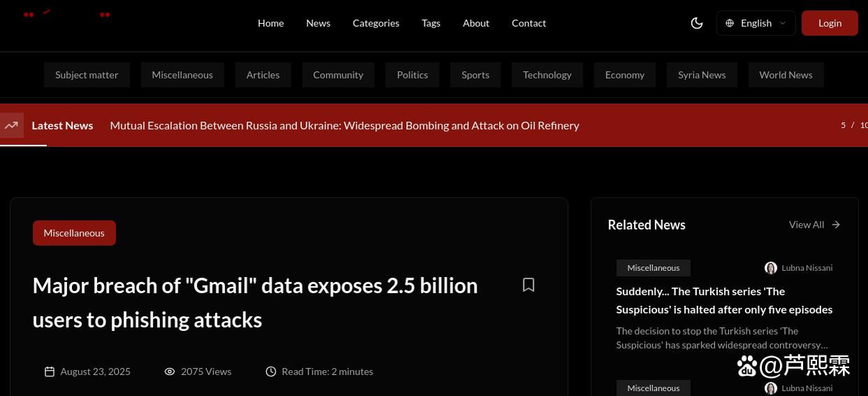Click the Gmail breach article headline
The height and width of the screenshot is (396, 868).
pos(255,302)
